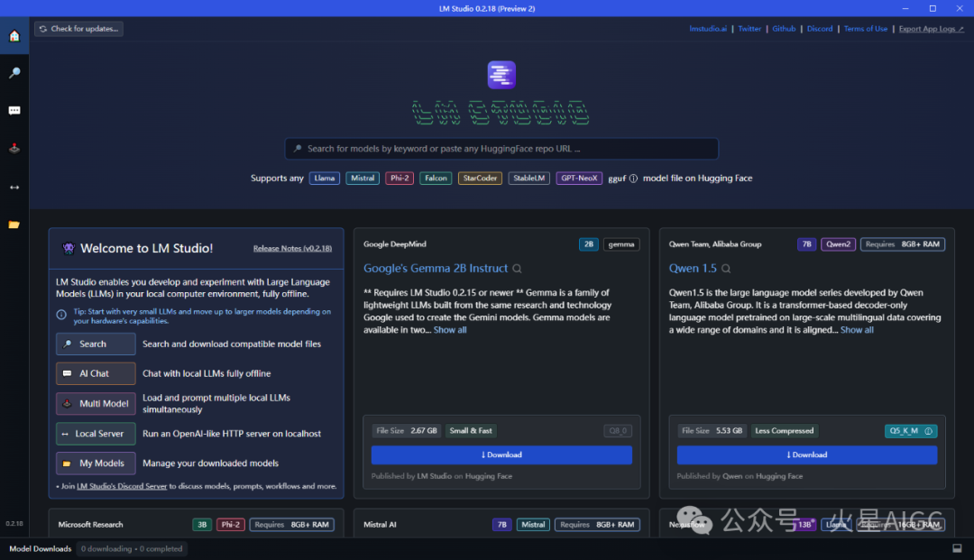
Task: Open LM Studio's Discord Server link
Action: pyautogui.click(x=122, y=486)
